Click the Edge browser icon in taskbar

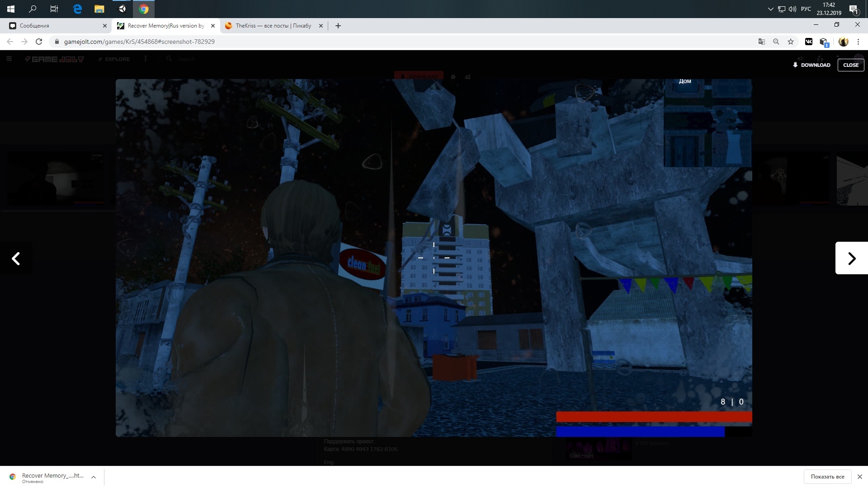pyautogui.click(x=77, y=9)
